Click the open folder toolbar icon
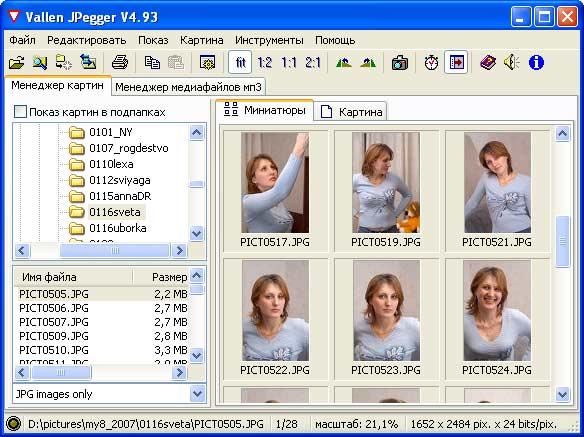 (x=16, y=62)
